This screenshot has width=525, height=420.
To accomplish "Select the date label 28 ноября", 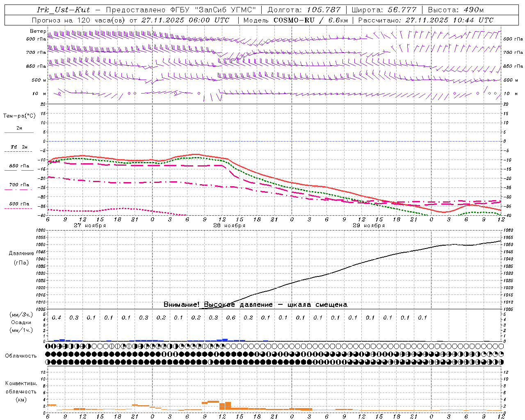I will pos(229,226).
